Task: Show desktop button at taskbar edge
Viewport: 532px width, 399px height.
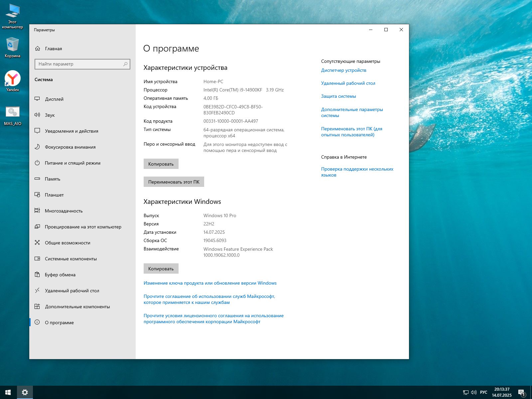Action: (531, 392)
